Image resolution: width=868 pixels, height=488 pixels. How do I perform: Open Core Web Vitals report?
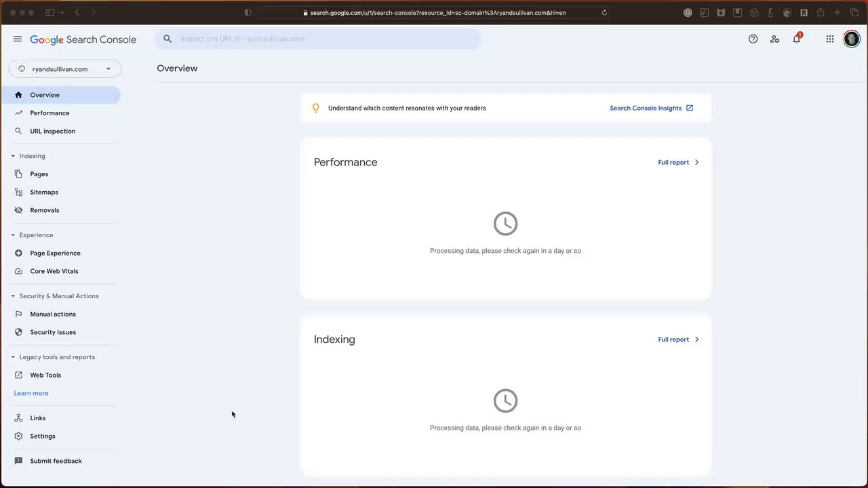(54, 271)
